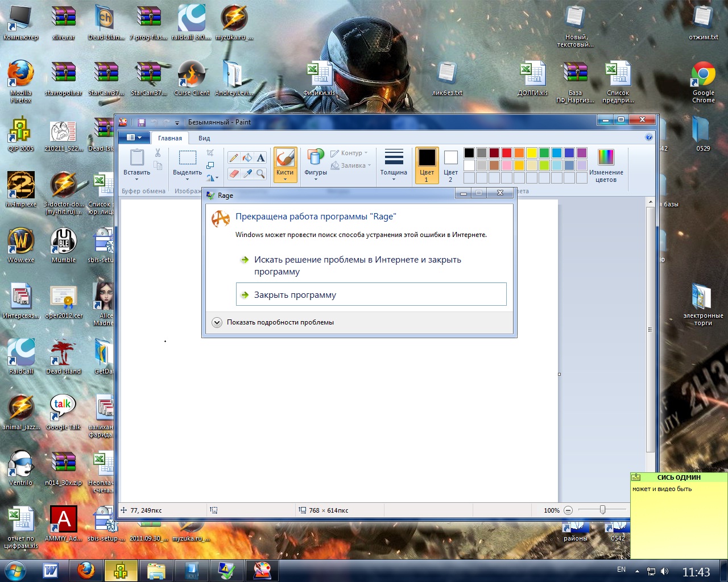This screenshot has width=728, height=582.
Task: Click the Copy icon in Paint clipboard group
Action: point(158,165)
